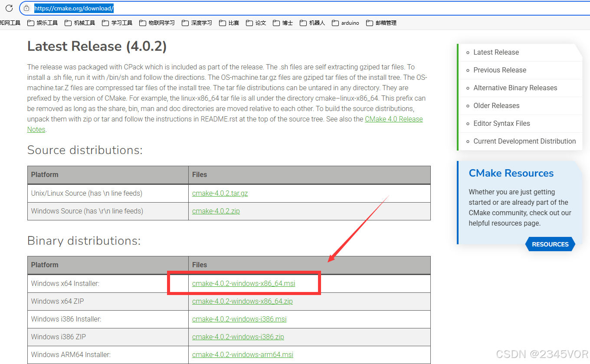Image resolution: width=590 pixels, height=364 pixels.
Task: Download cmake-4.0.2.tar.gz source file
Action: (x=220, y=193)
